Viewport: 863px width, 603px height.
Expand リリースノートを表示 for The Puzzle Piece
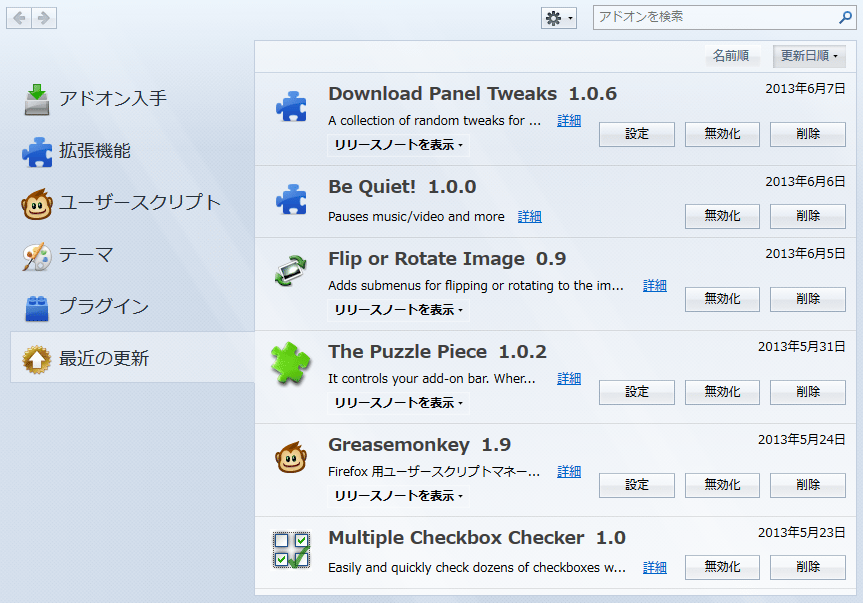(x=398, y=403)
